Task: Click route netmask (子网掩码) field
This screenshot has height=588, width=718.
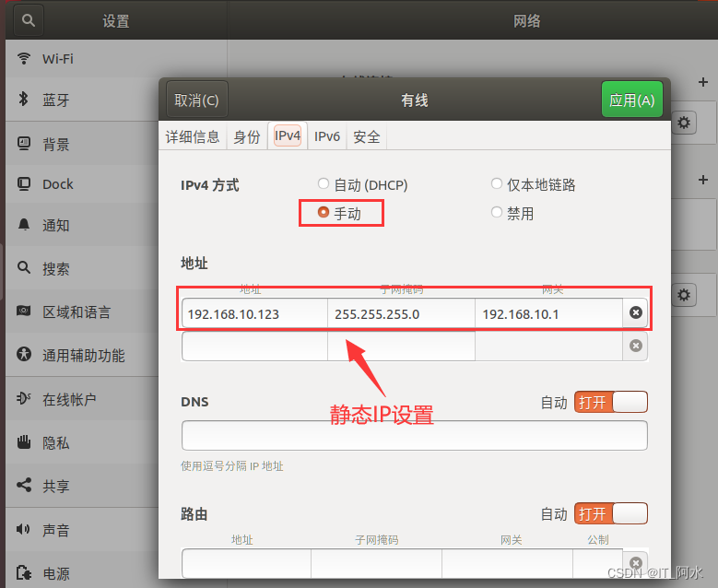Action: pyautogui.click(x=376, y=564)
